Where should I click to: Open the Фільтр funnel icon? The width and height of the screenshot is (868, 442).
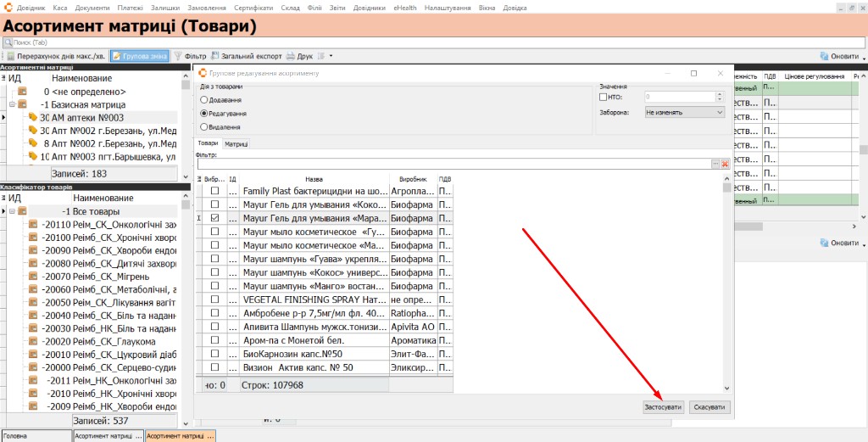pos(178,56)
